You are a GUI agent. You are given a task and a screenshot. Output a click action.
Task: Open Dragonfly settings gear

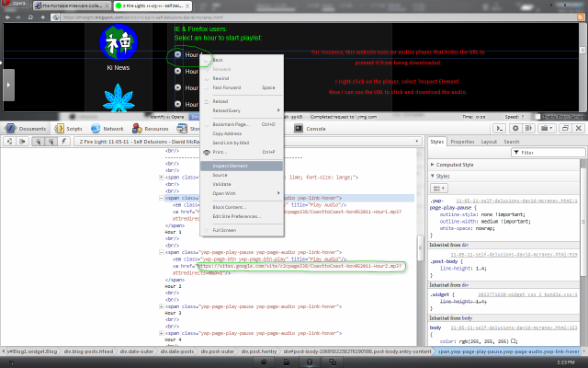515,129
